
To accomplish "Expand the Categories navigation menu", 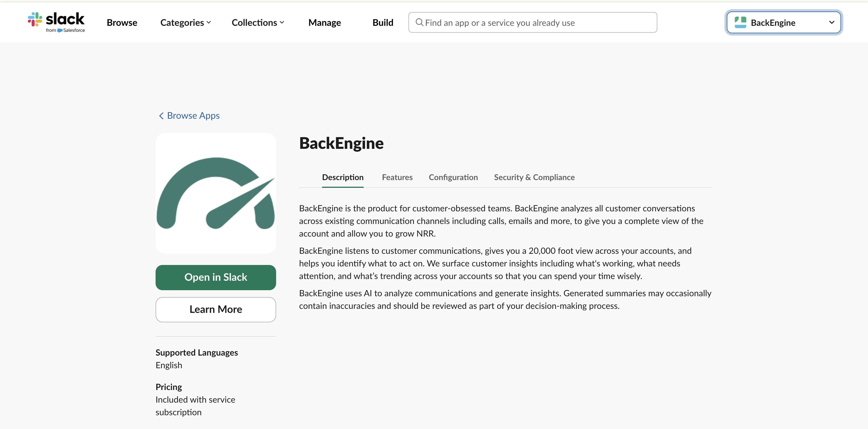I will click(x=185, y=22).
